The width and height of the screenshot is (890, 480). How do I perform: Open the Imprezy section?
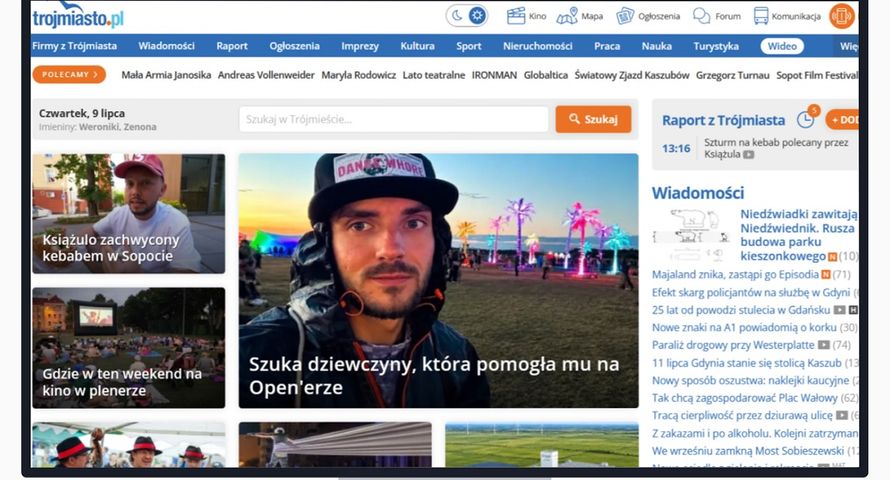click(x=360, y=46)
